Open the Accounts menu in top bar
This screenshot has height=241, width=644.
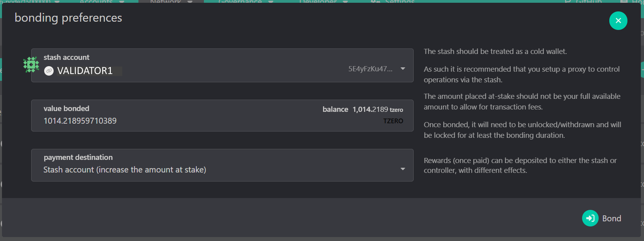96,2
